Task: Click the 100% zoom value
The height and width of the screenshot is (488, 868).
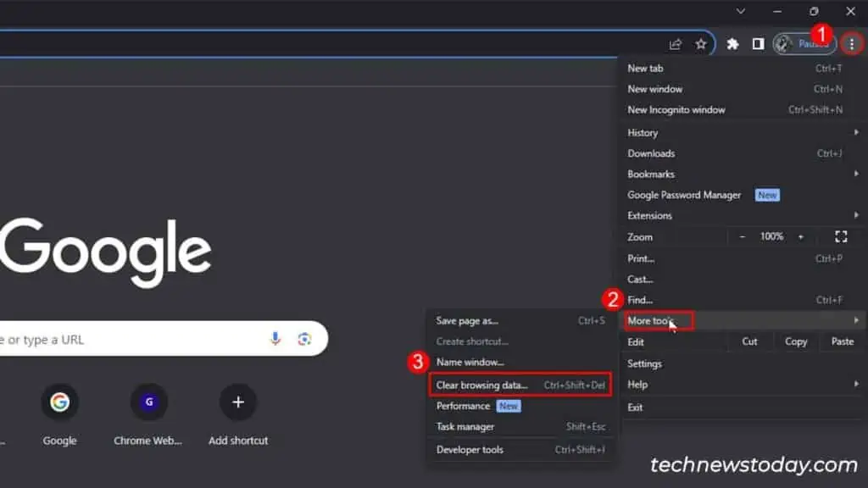Action: click(771, 237)
